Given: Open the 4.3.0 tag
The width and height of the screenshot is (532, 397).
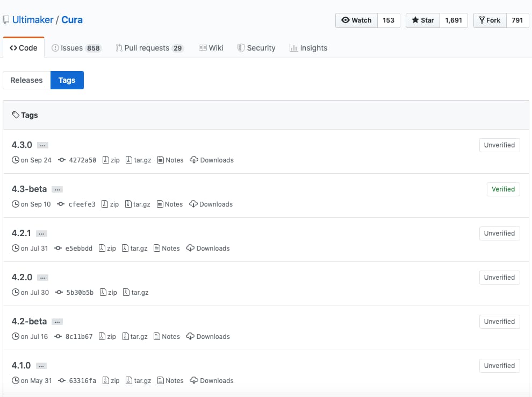Looking at the screenshot, I should [x=21, y=145].
